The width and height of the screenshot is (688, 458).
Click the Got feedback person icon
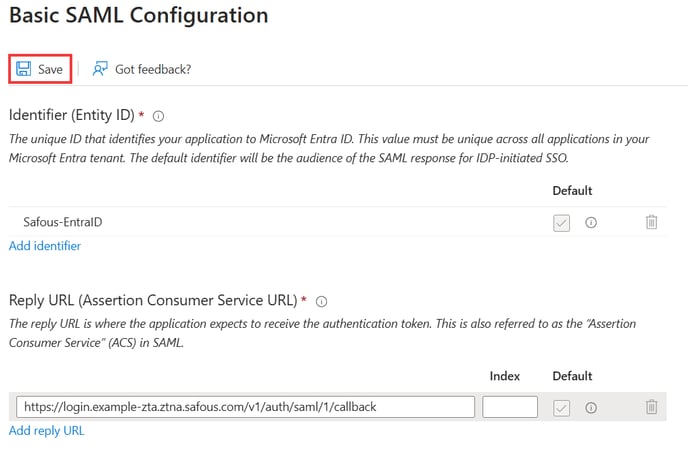click(100, 69)
